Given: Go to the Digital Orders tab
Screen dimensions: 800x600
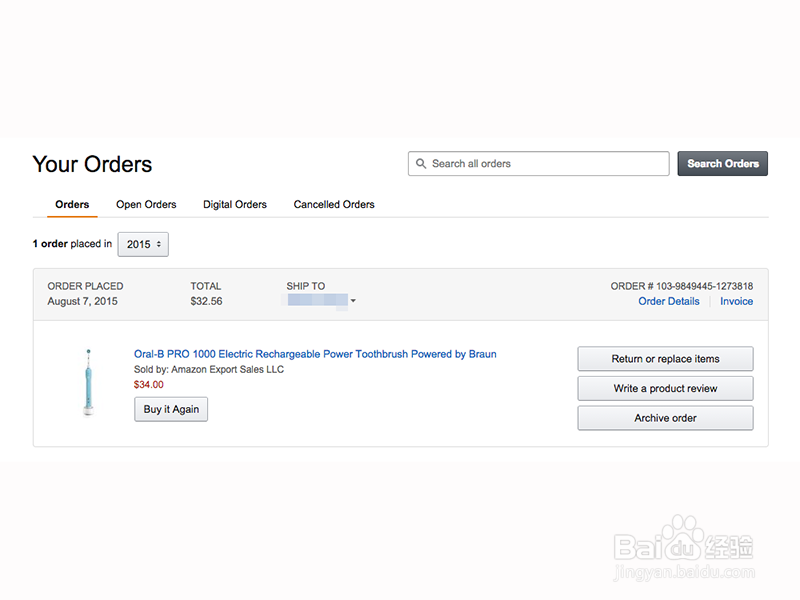Looking at the screenshot, I should 235,205.
